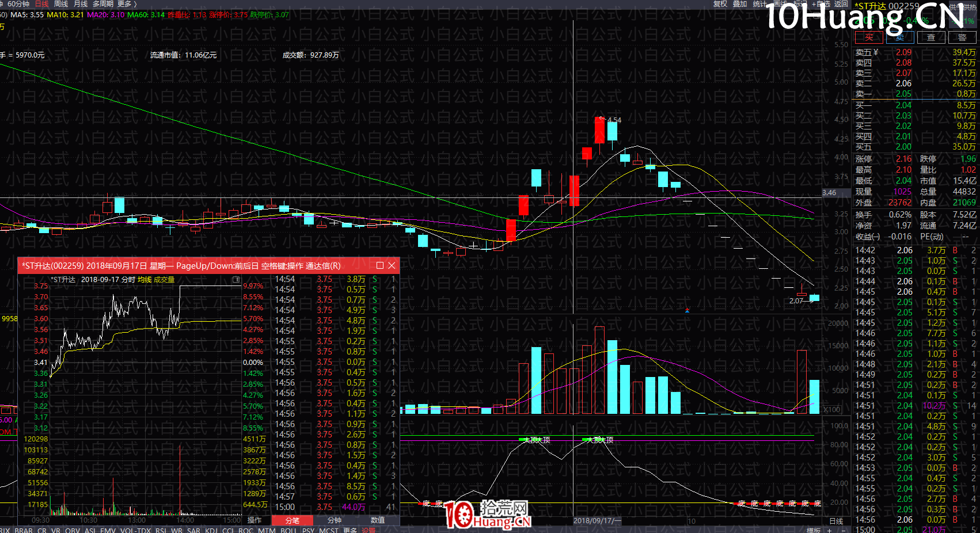Open the 多周期 multi-period view
This screenshot has height=533, width=980.
pyautogui.click(x=103, y=4)
